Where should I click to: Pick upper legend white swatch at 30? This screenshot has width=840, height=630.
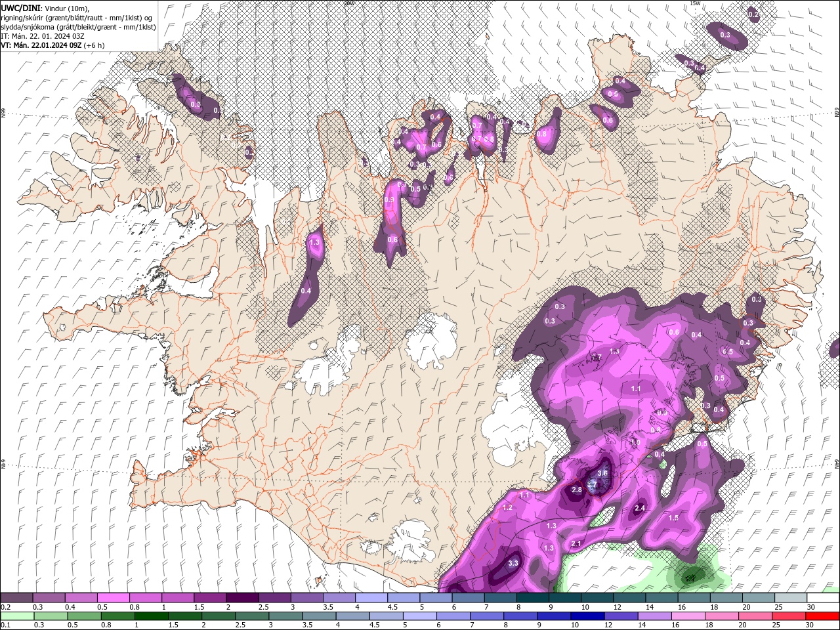coord(823,598)
